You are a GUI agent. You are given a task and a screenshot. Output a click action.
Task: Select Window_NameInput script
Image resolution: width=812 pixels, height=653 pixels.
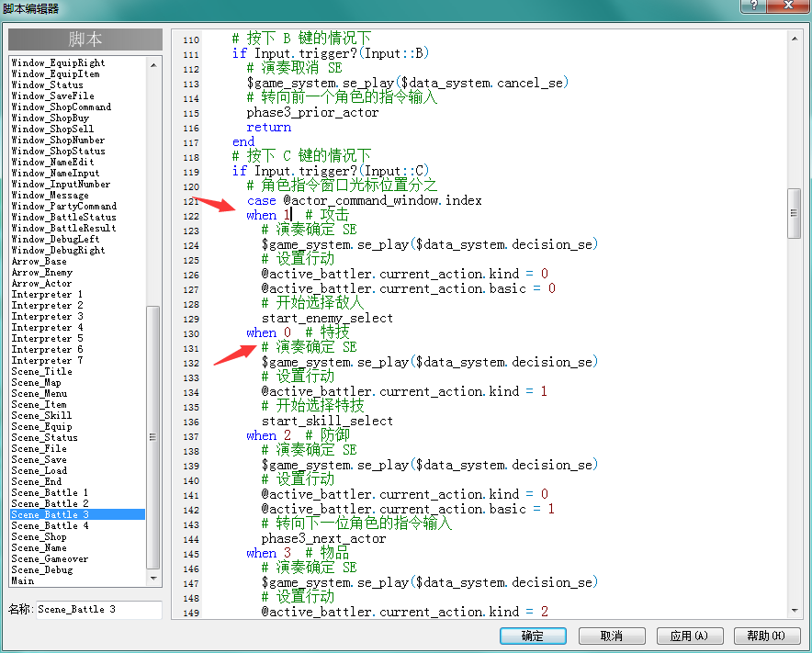click(55, 173)
